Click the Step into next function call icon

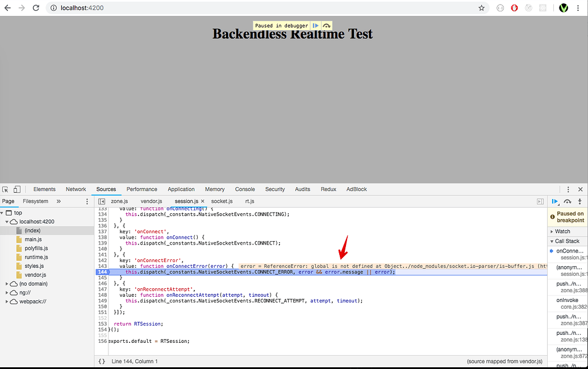pyautogui.click(x=579, y=201)
